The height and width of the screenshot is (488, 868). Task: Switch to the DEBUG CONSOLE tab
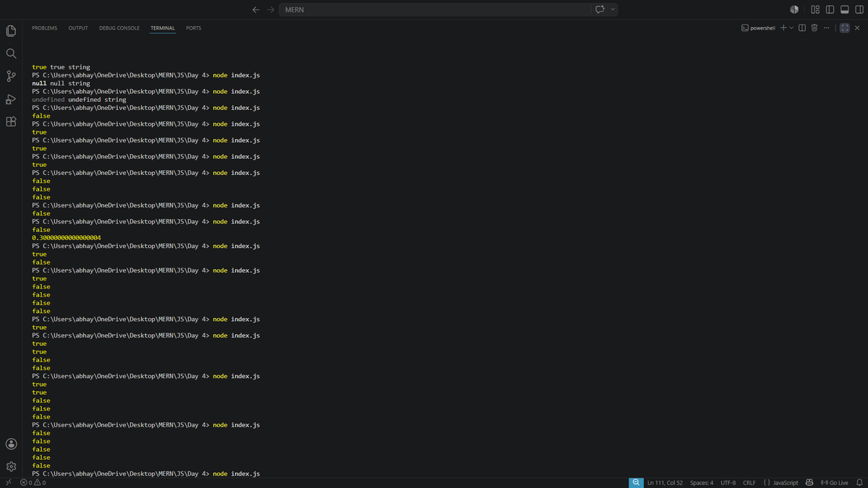(x=119, y=28)
